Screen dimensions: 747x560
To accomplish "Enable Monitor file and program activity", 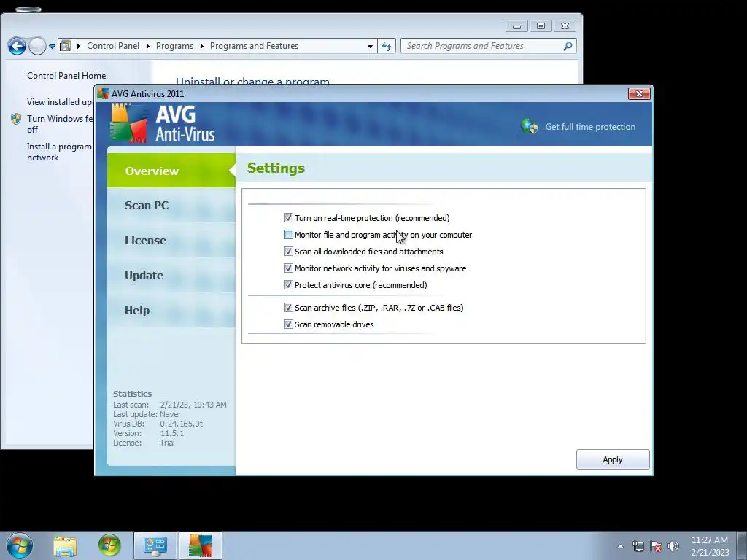I will click(x=288, y=234).
